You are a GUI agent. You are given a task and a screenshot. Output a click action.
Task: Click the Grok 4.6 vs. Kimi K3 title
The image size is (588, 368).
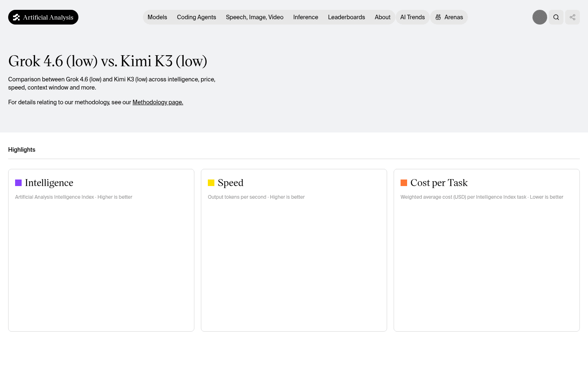tap(108, 61)
